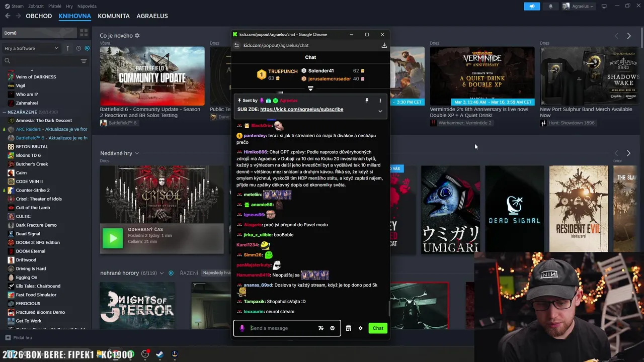This screenshot has height=362, width=644.
Task: Click the green Chat send button
Action: (x=378, y=328)
